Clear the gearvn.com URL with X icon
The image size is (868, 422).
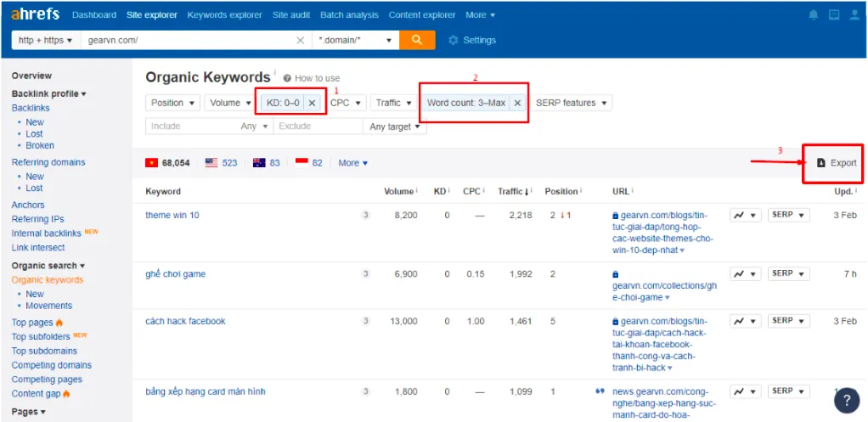click(x=301, y=40)
